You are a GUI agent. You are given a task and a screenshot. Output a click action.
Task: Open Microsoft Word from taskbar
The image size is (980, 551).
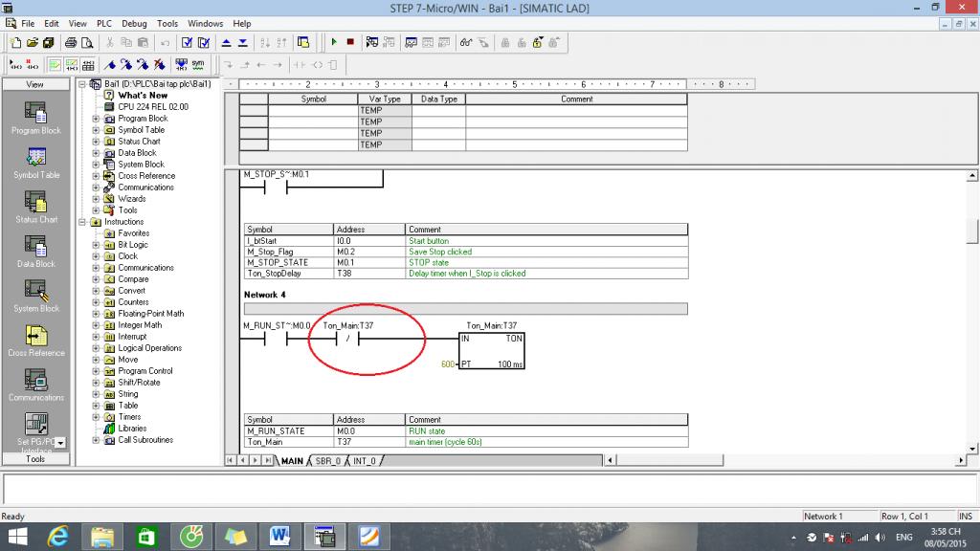click(x=280, y=536)
